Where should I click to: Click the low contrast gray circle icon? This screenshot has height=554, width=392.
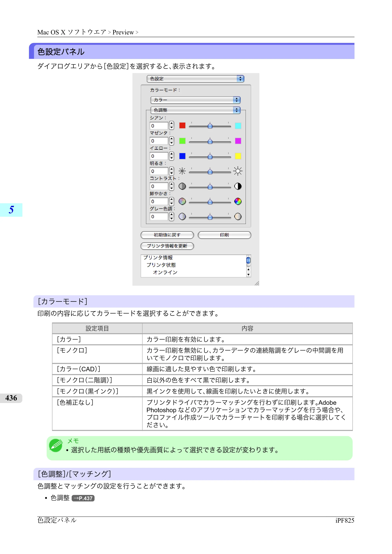[182, 186]
